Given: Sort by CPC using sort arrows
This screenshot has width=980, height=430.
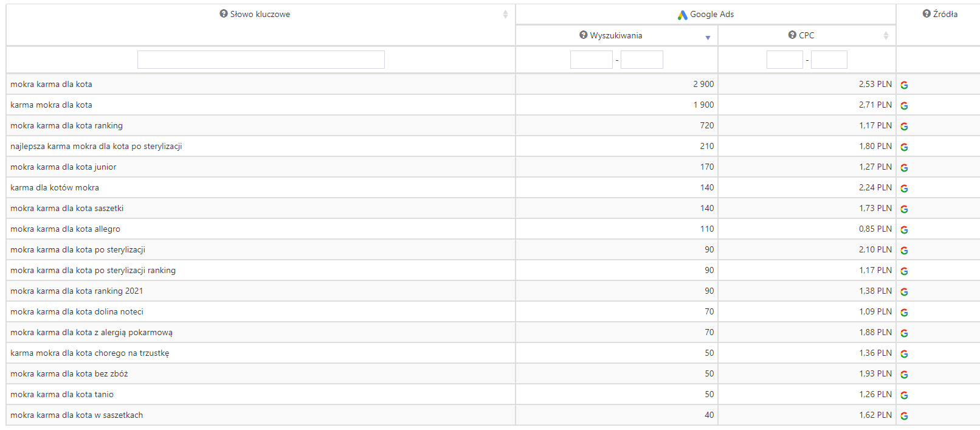Looking at the screenshot, I should pos(886,35).
